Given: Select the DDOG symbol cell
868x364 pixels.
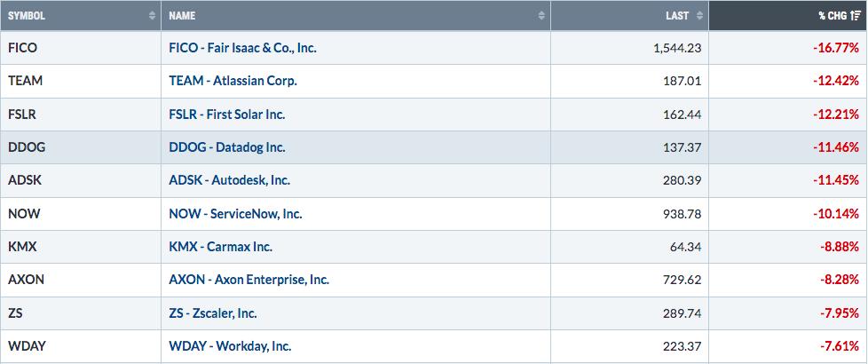Looking at the screenshot, I should click(81, 147).
